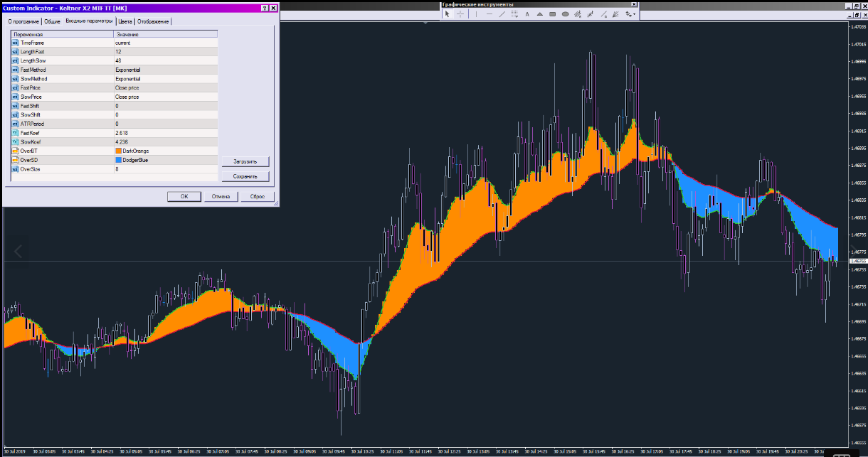Viewport: 868px width, 457px height.
Task: Select the crosshair tool
Action: [x=460, y=14]
